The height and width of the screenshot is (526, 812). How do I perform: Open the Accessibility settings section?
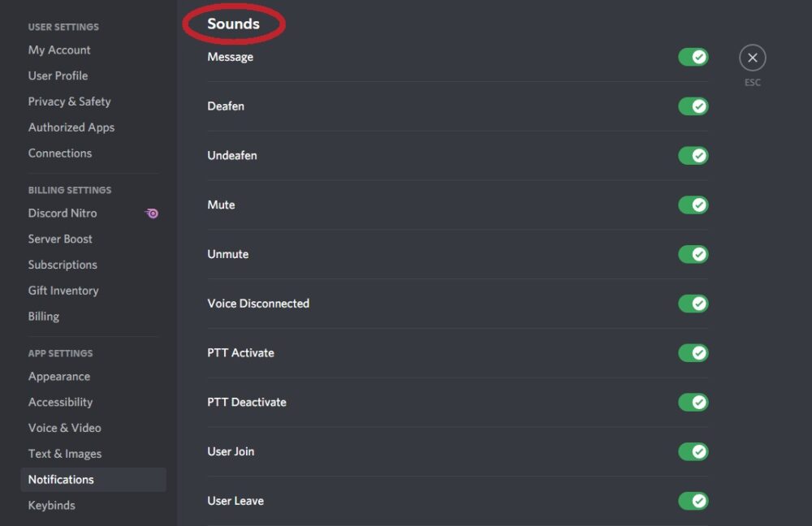[60, 402]
